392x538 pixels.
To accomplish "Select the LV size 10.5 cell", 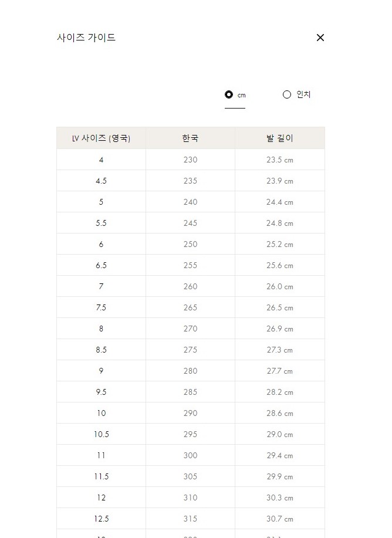I will coord(101,434).
